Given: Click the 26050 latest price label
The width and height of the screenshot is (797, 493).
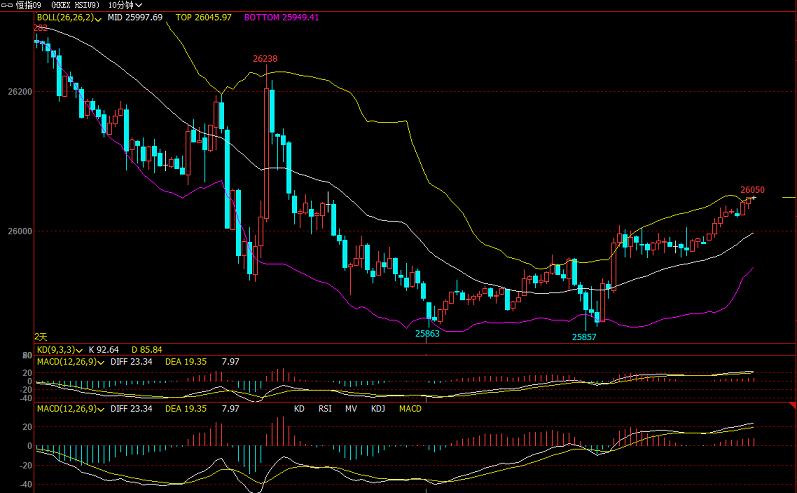Looking at the screenshot, I should coord(752,190).
